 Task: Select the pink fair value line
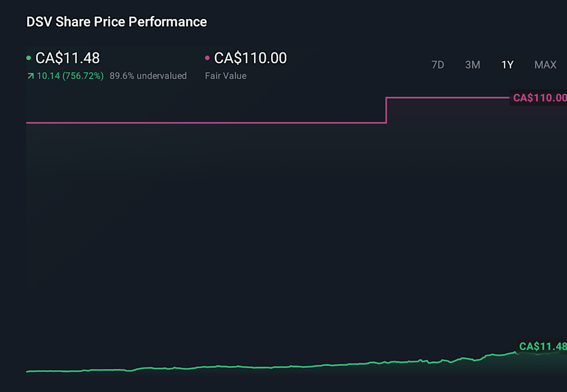coord(207,123)
